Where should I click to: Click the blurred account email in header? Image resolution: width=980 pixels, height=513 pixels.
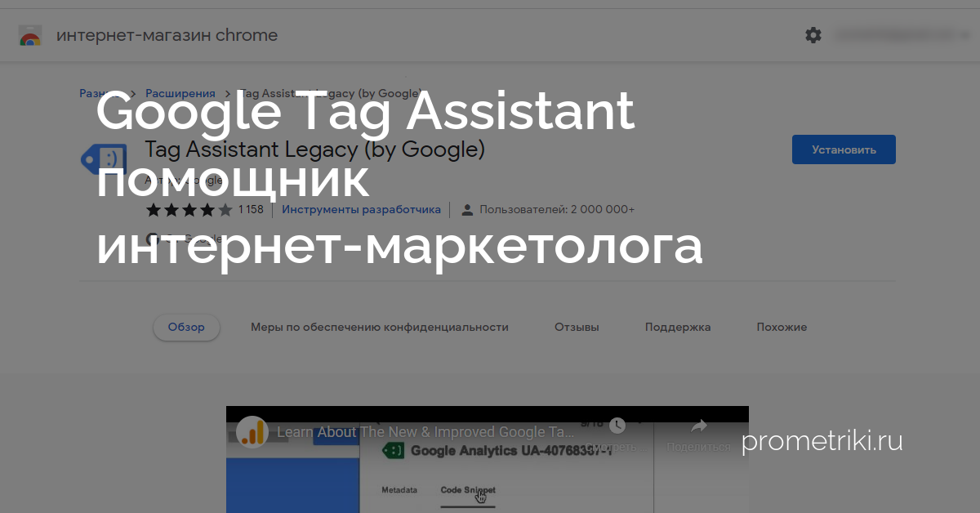pyautogui.click(x=895, y=35)
